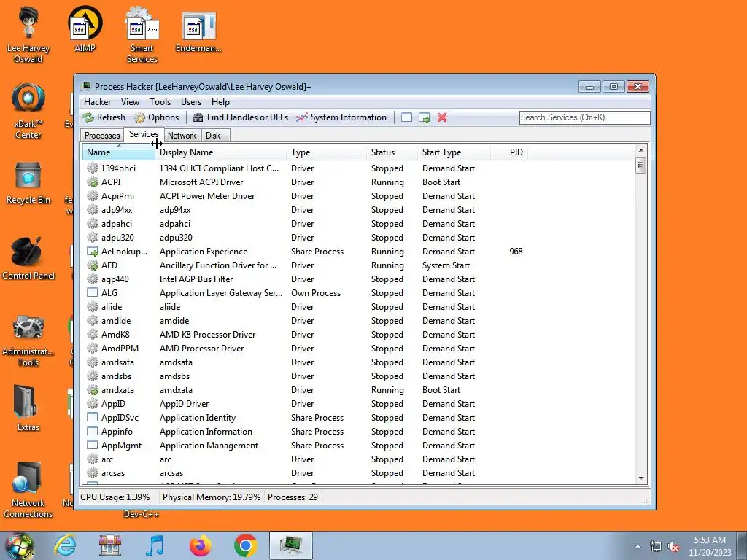Click the vertical scrollbar thumb
This screenshot has width=747, height=560.
pos(641,166)
